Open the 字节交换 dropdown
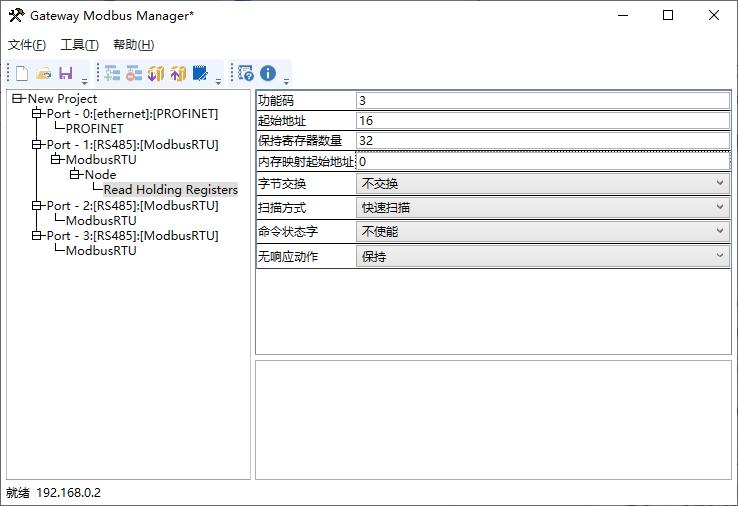This screenshot has width=738, height=506. pos(543,184)
